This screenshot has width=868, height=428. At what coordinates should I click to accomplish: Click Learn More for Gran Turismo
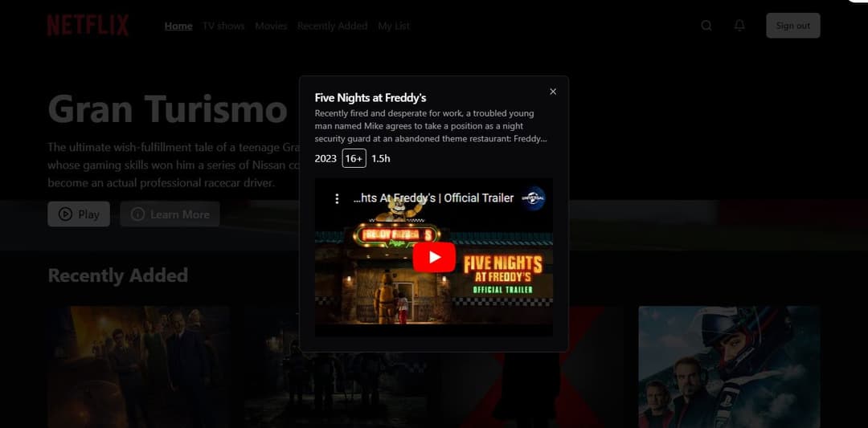pos(170,214)
